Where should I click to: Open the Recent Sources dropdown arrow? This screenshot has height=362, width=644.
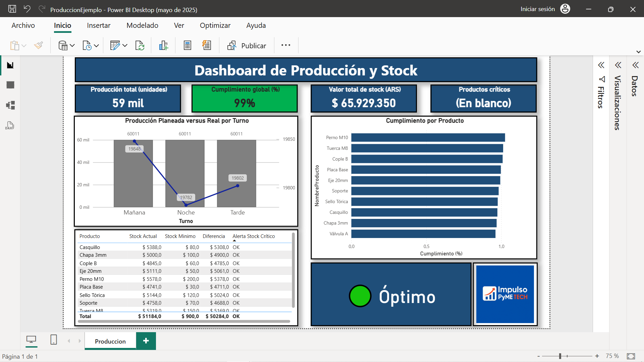point(96,46)
